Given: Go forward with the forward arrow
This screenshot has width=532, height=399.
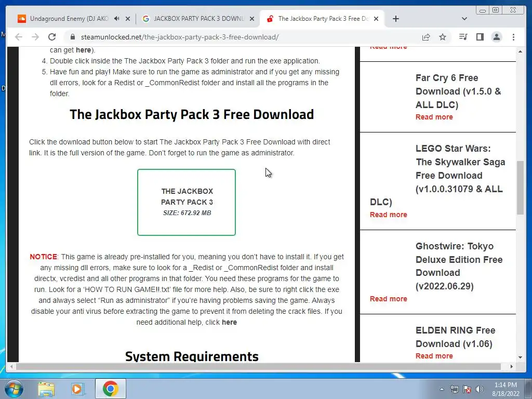Looking at the screenshot, I should [35, 37].
